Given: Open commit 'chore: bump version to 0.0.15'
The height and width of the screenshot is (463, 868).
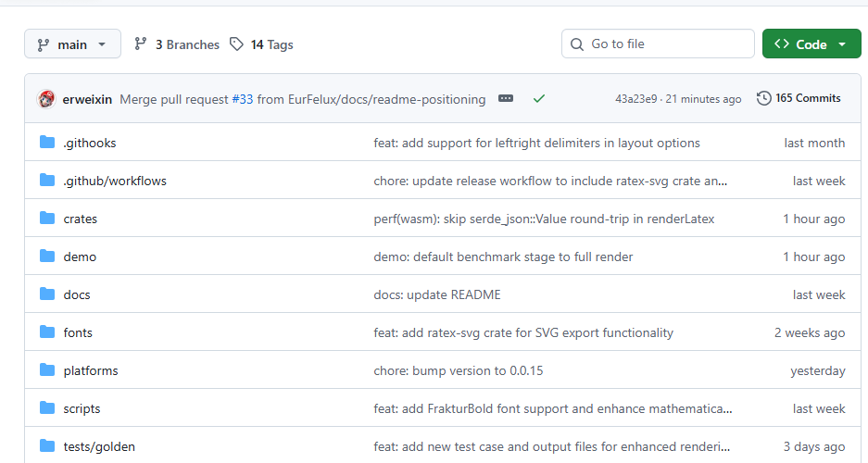Looking at the screenshot, I should pos(459,370).
